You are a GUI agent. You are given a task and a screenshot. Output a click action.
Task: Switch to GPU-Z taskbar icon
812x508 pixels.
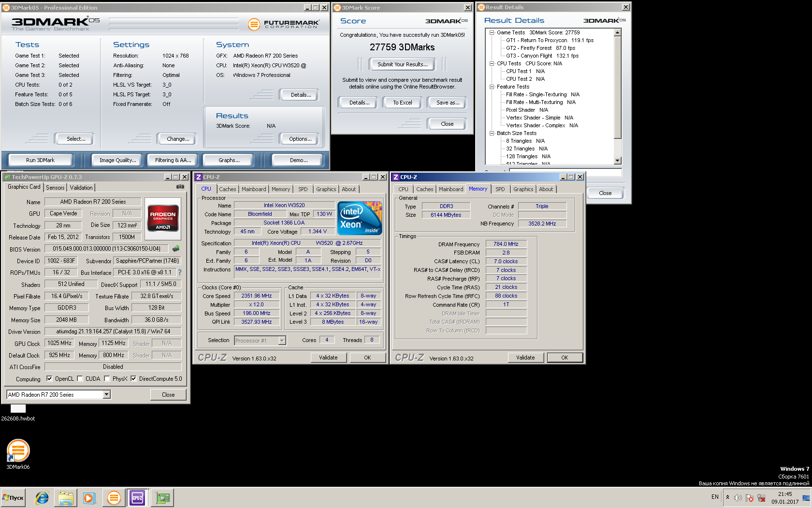tap(162, 497)
